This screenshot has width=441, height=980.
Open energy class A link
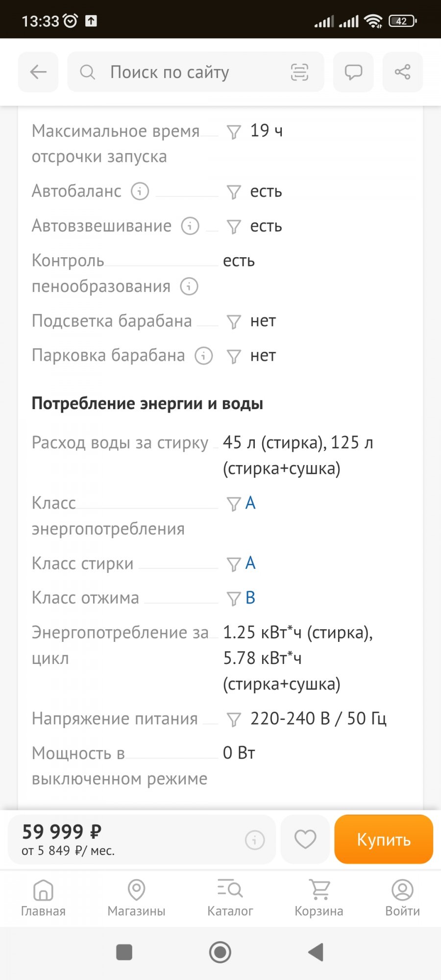(x=250, y=503)
